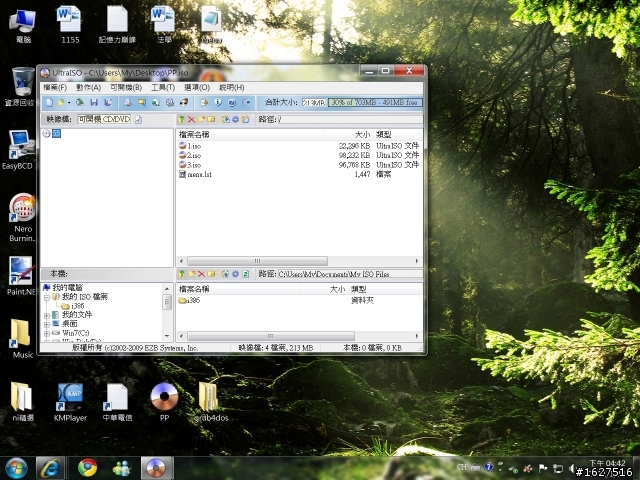This screenshot has width=640, height=480.
Task: Go up one level in local pane
Action: pyautogui.click(x=182, y=274)
